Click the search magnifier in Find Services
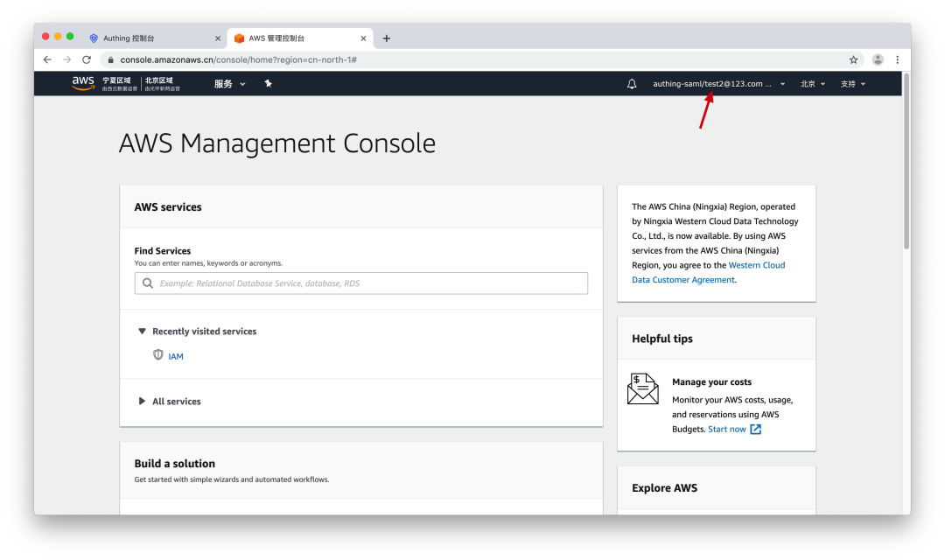This screenshot has width=945, height=560. click(148, 283)
